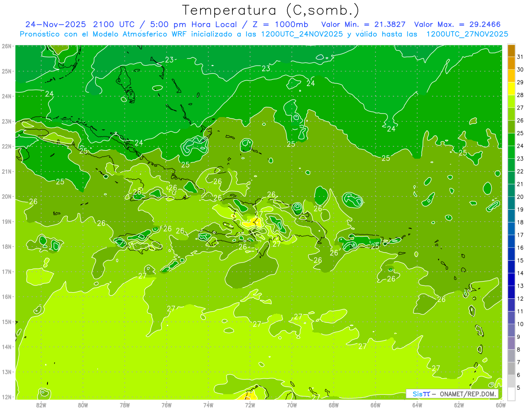Screen dimensions: 532x411
Task: Click the longitude label 70W
Action: pyautogui.click(x=292, y=405)
